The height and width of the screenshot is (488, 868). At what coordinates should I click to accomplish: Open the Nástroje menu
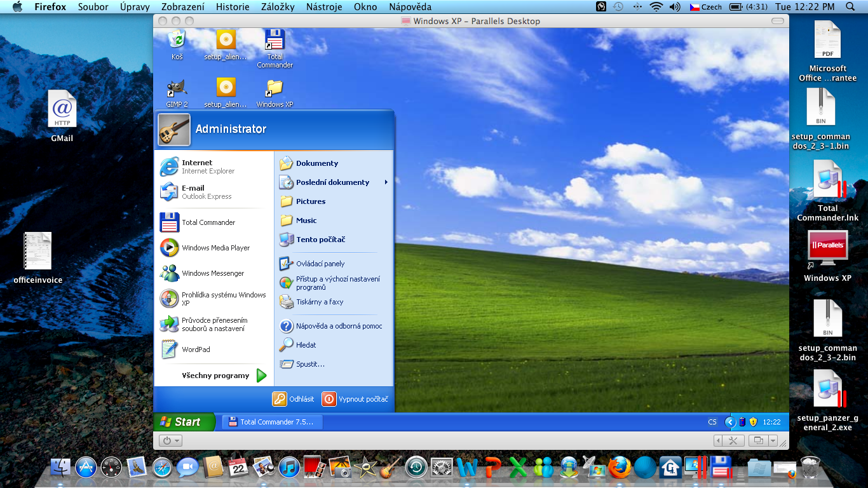point(324,7)
